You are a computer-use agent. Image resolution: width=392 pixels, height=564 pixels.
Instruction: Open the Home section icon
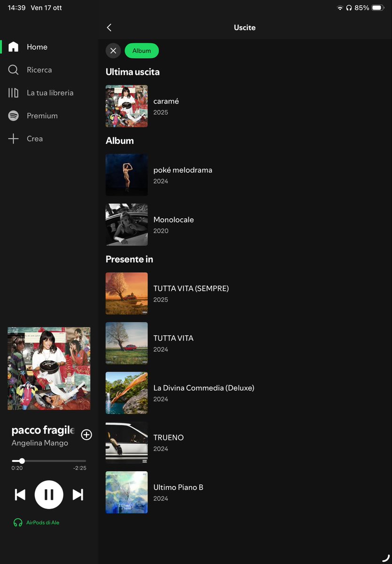coord(13,47)
